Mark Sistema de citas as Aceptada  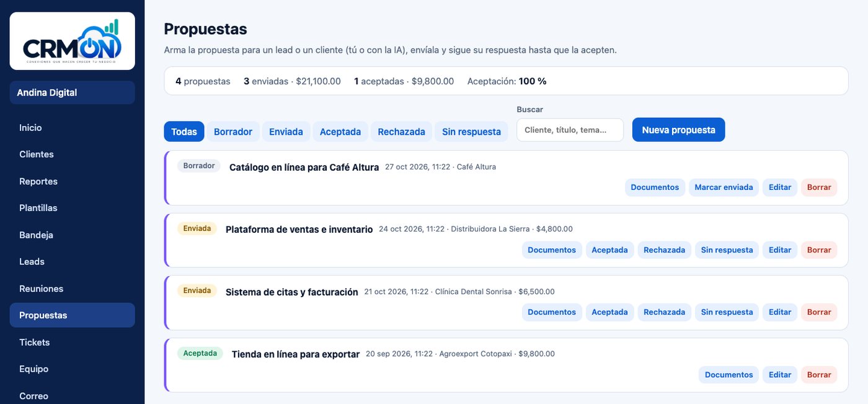point(609,312)
